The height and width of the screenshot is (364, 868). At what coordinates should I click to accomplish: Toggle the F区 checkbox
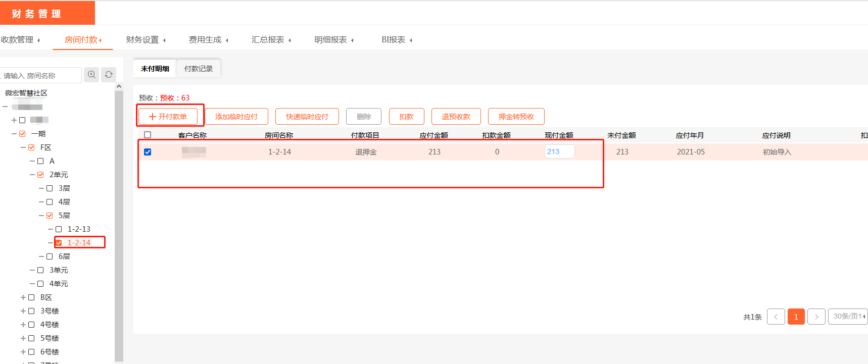click(31, 147)
